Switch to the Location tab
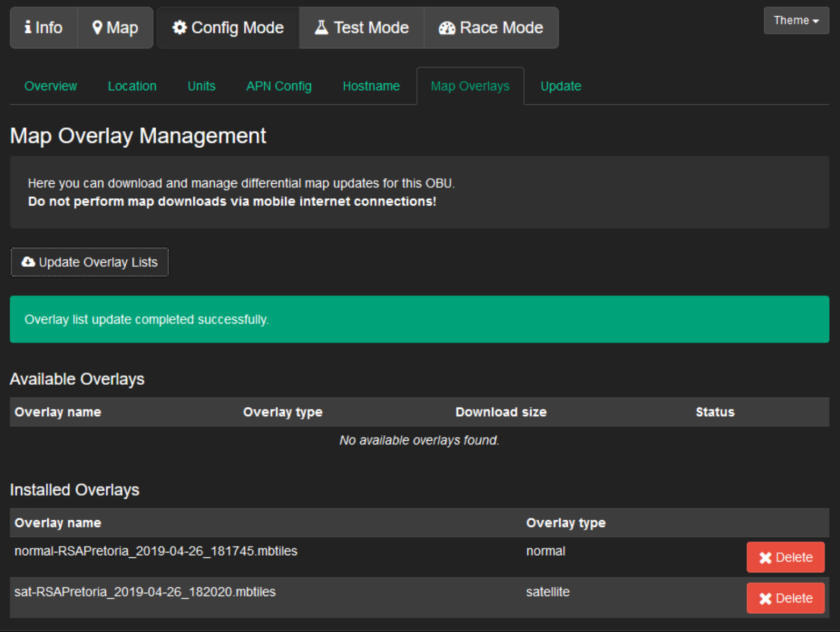This screenshot has width=840, height=632. 132,86
